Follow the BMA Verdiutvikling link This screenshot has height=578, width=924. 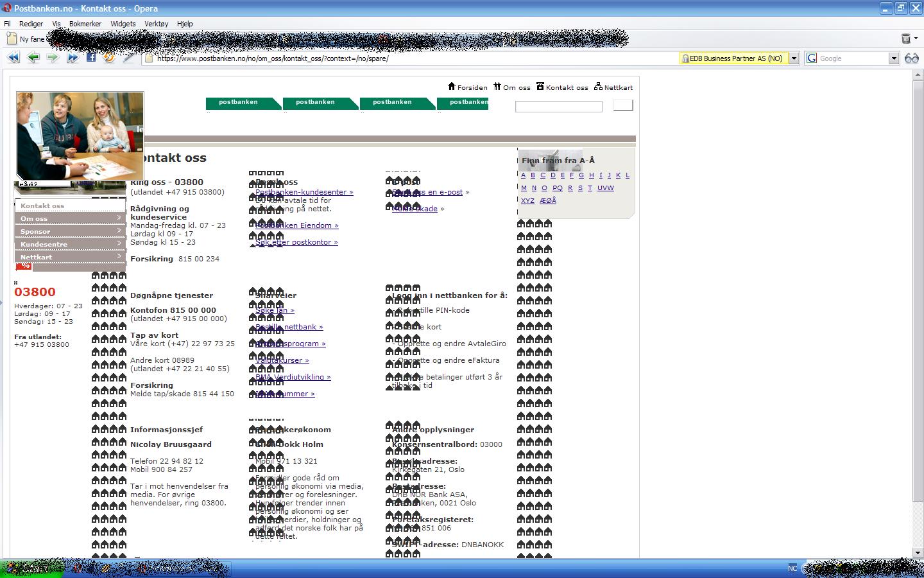click(293, 377)
